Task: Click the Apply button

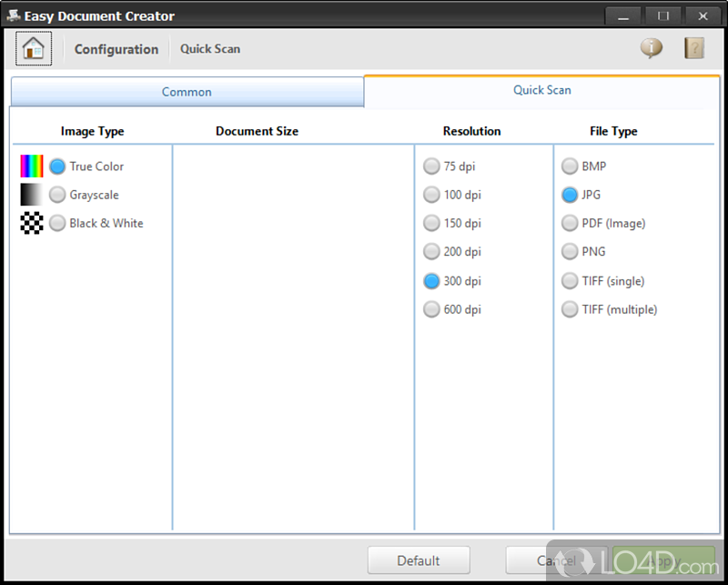Action: tap(664, 560)
